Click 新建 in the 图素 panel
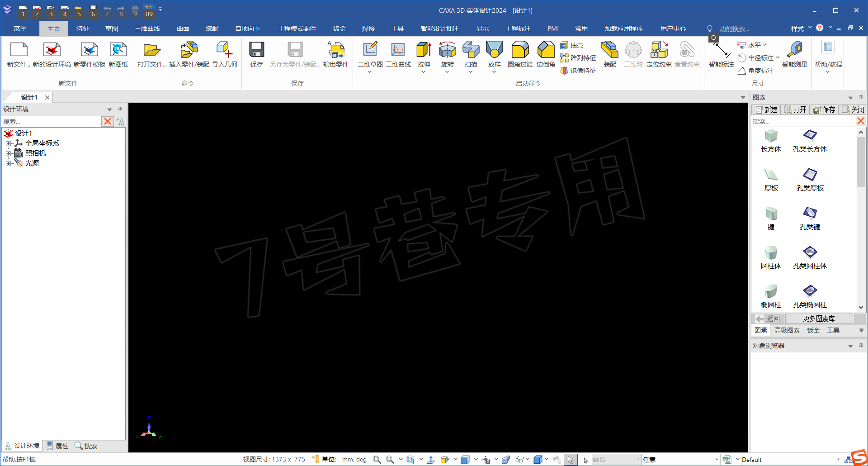This screenshot has width=868, height=466. (x=766, y=109)
